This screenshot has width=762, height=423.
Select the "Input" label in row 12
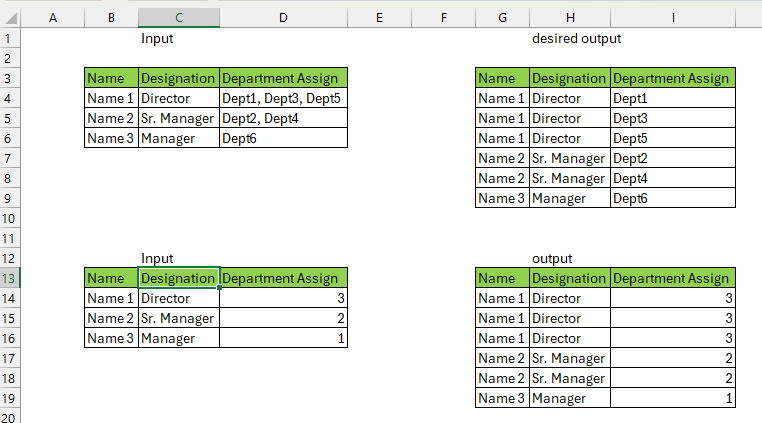click(158, 258)
